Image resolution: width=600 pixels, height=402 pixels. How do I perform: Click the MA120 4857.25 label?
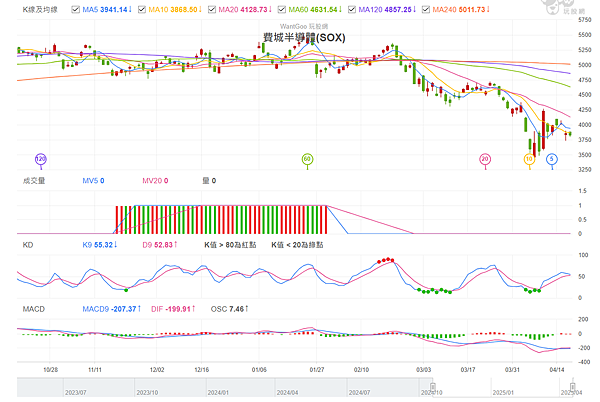click(x=387, y=10)
